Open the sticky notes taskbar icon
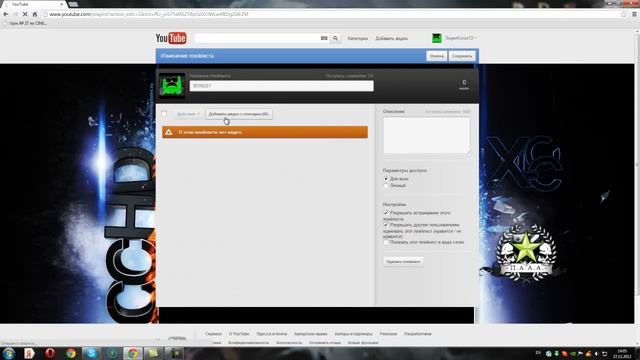The image size is (640, 360). (x=153, y=353)
